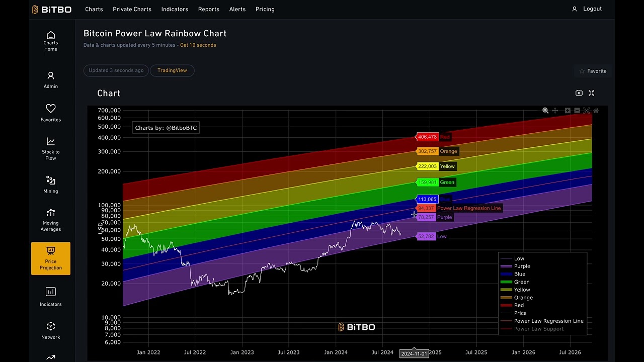This screenshot has height=362, width=644.
Task: Open the Mining sidebar section
Action: point(51,185)
